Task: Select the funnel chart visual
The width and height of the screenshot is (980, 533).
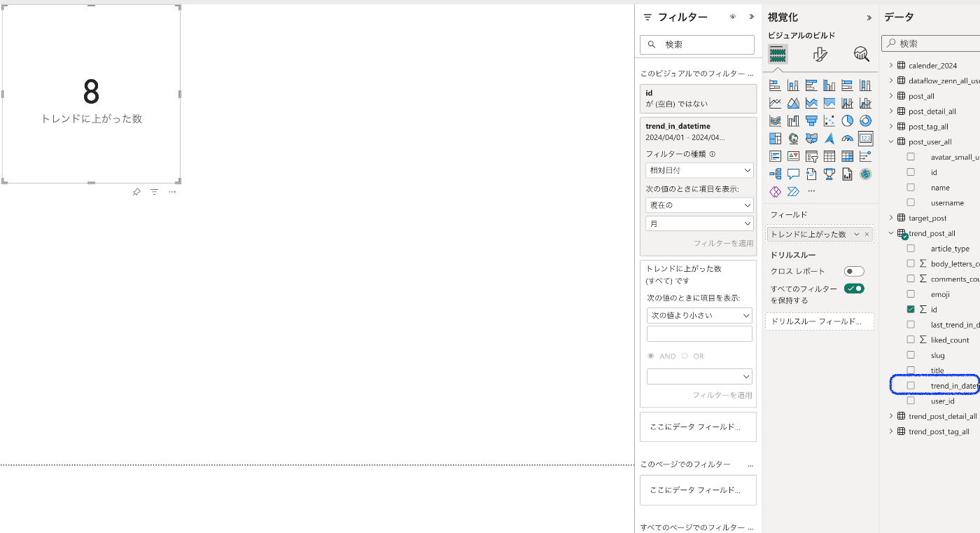Action: pos(812,120)
